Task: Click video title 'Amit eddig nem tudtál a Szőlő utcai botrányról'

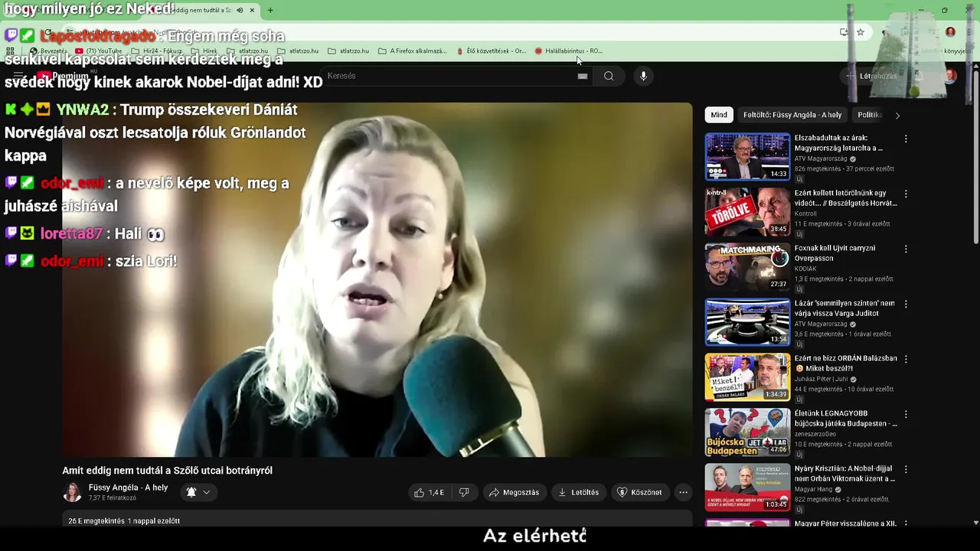Action: click(x=168, y=471)
